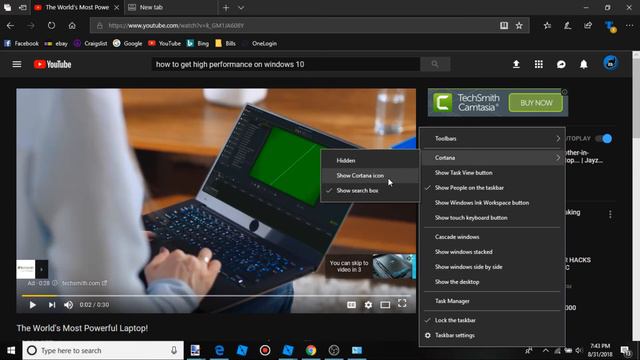
Task: Expand the Cortana submenu
Action: [x=492, y=158]
